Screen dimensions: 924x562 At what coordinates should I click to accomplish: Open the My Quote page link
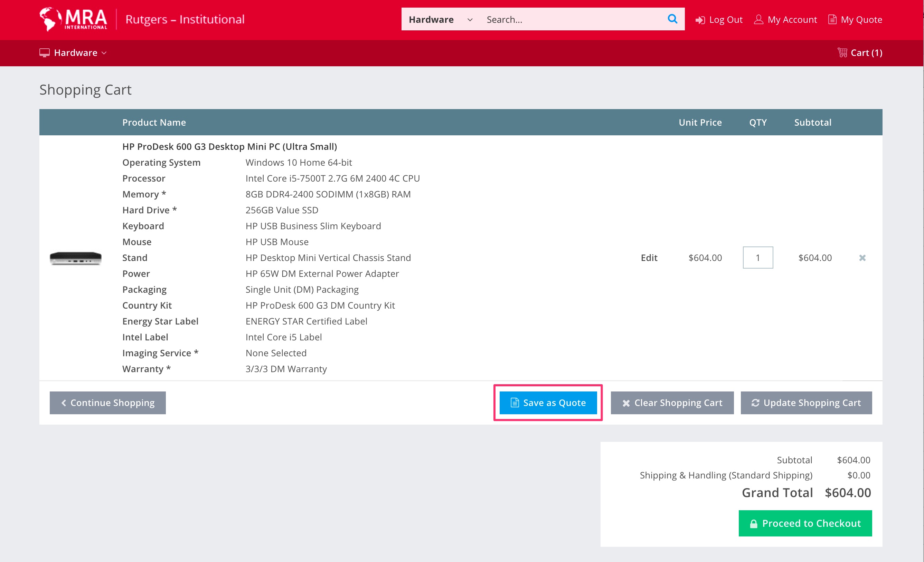(x=861, y=19)
